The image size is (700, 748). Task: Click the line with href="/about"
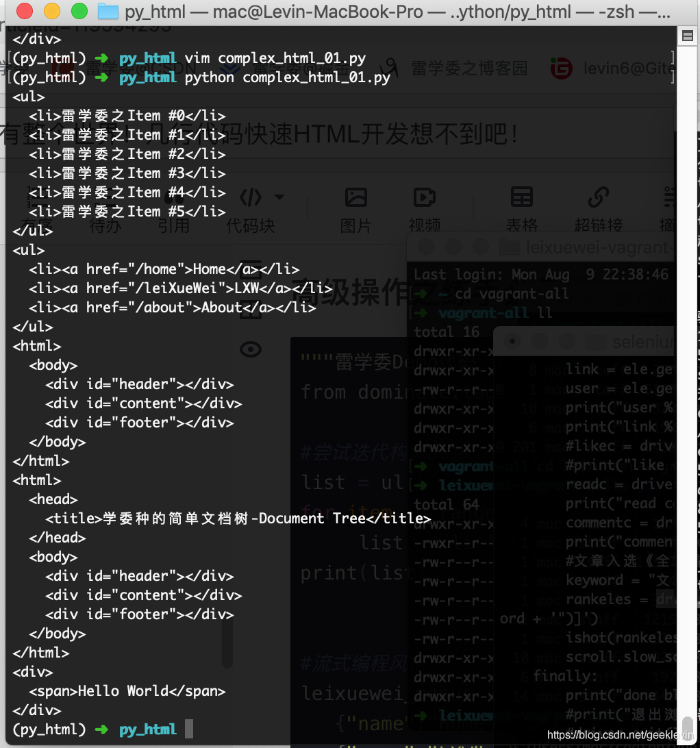coord(172,307)
